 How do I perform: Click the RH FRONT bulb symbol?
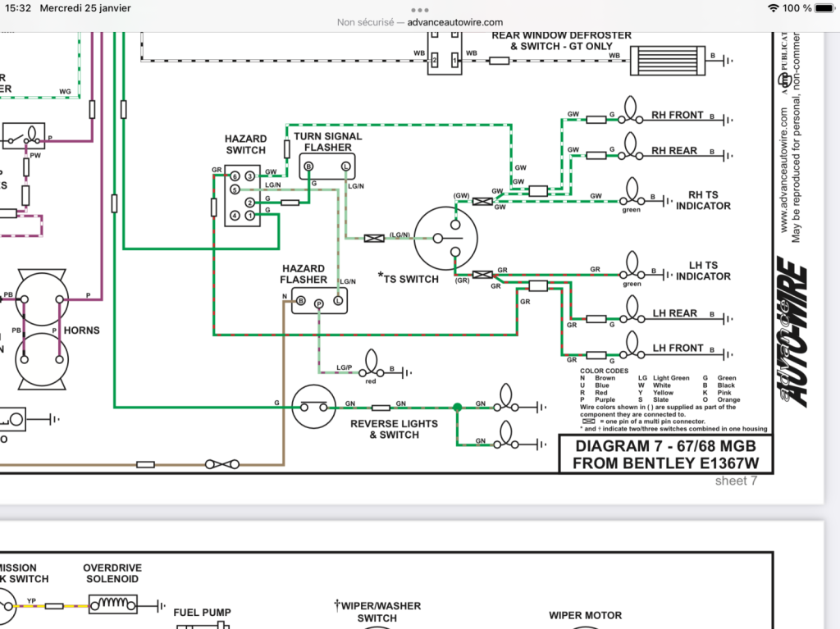tap(631, 111)
